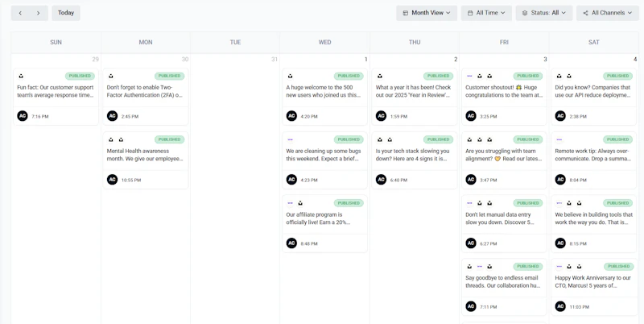Click Published badge on 'team alignment' post
Screen dimensions: 644x324
click(x=528, y=139)
